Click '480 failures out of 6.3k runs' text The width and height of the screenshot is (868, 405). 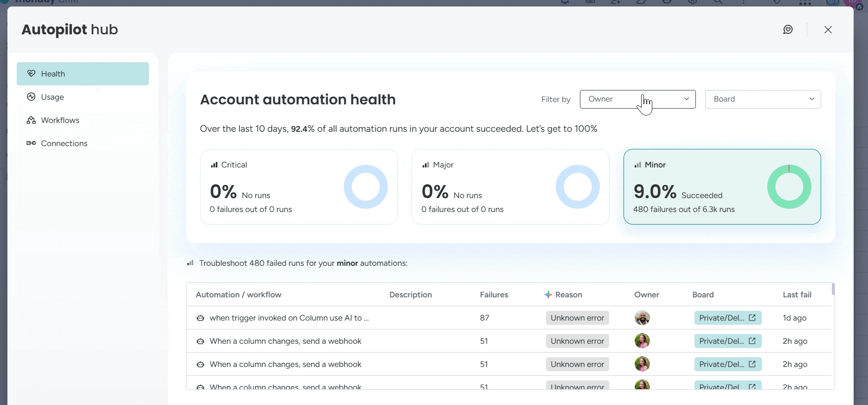(684, 209)
